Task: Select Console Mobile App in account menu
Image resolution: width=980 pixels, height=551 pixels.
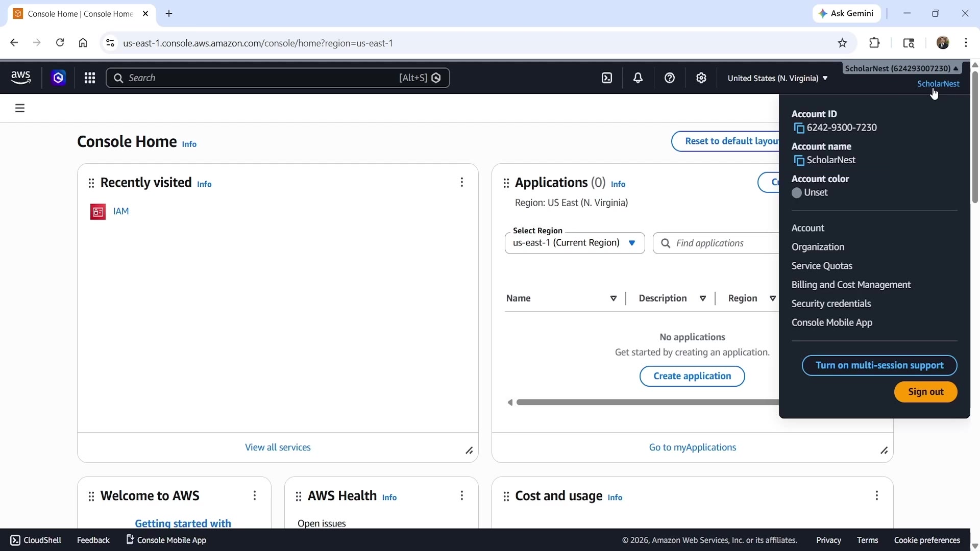Action: (832, 322)
